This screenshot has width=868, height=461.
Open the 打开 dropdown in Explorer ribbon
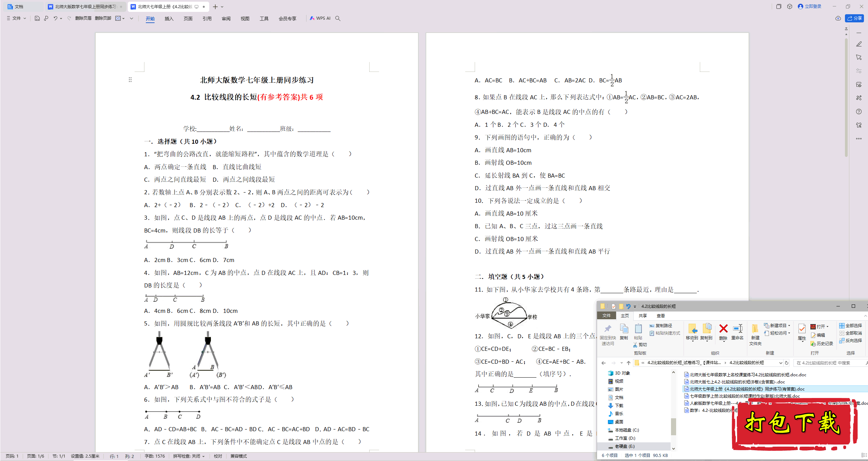[x=820, y=326]
